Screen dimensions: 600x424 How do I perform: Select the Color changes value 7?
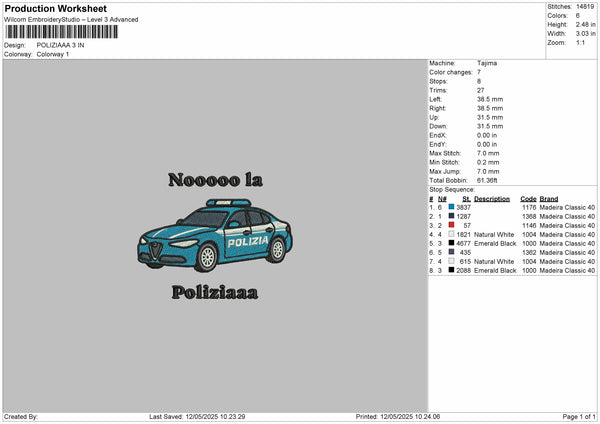click(479, 72)
